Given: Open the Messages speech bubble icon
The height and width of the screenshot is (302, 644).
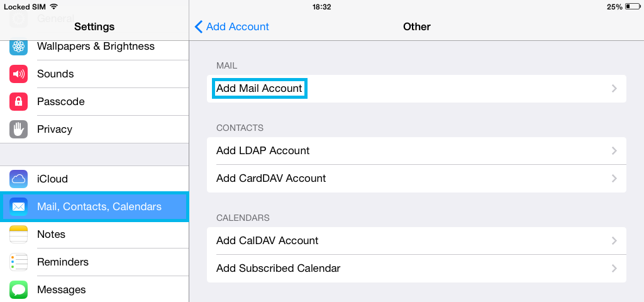Looking at the screenshot, I should pos(18,289).
